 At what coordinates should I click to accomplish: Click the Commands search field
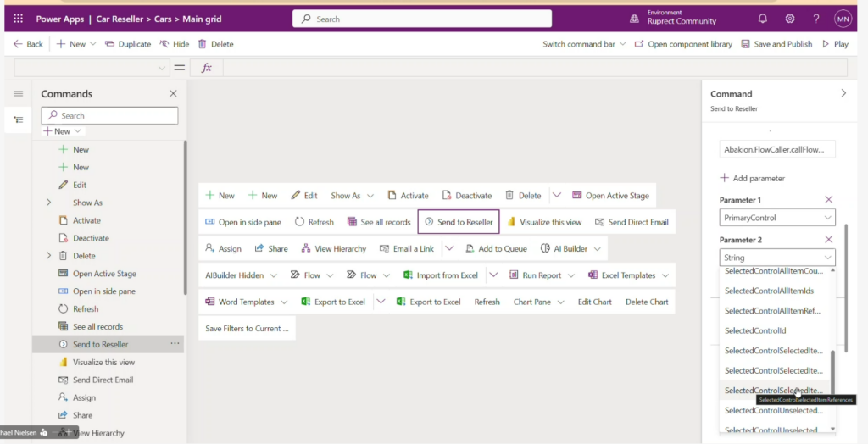pos(110,116)
